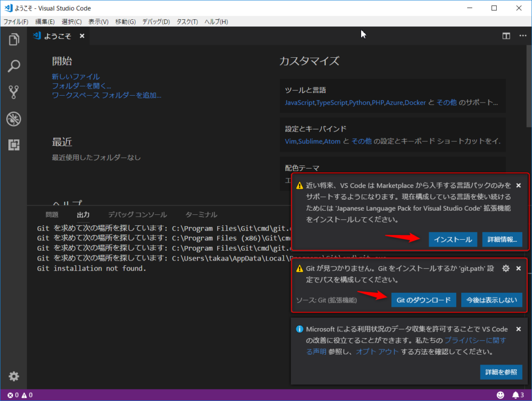Click the Git のダウンロード button

(x=423, y=300)
